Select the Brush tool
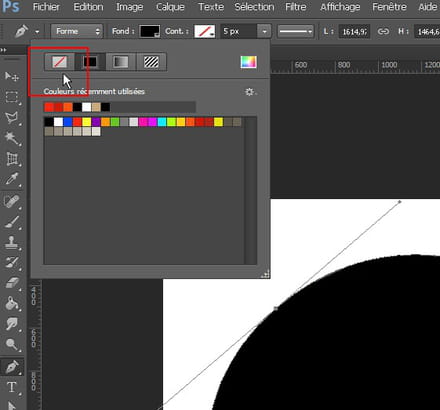 (x=12, y=222)
